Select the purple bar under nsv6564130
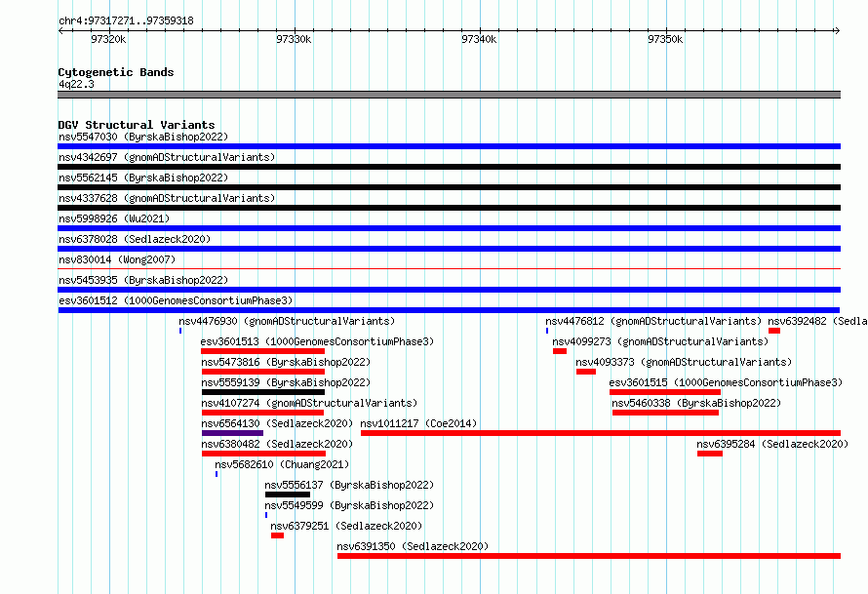 pos(232,433)
